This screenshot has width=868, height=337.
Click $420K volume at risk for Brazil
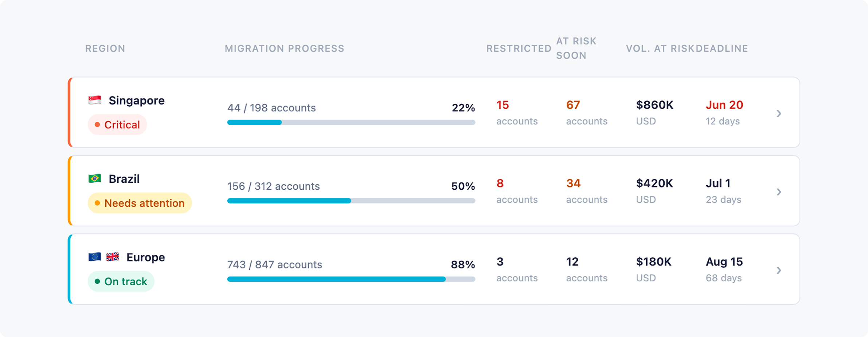click(654, 183)
